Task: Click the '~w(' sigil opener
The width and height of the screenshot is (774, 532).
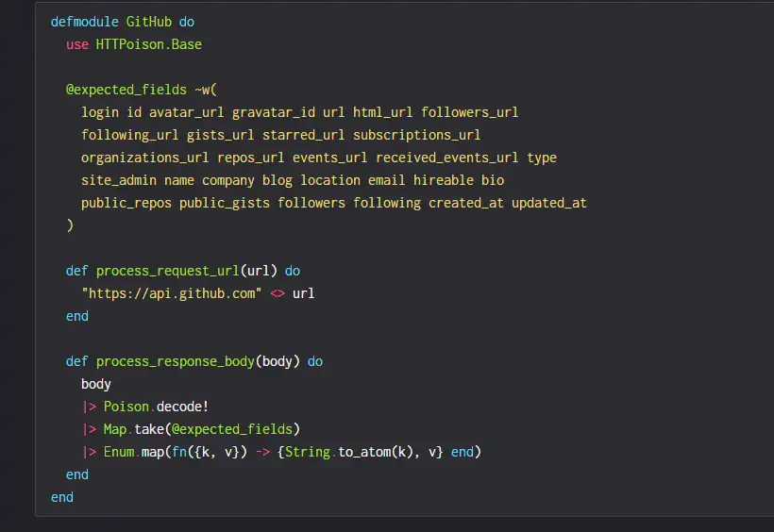Action: click(206, 90)
